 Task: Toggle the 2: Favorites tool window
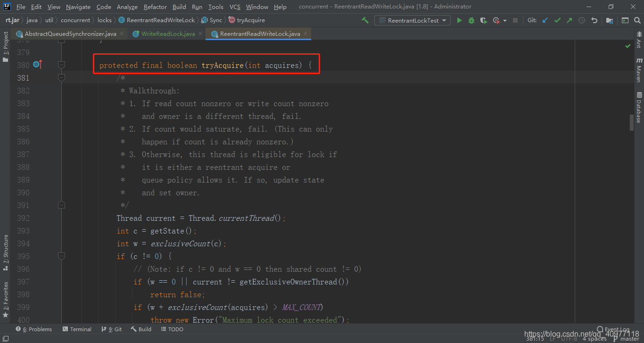(5, 299)
